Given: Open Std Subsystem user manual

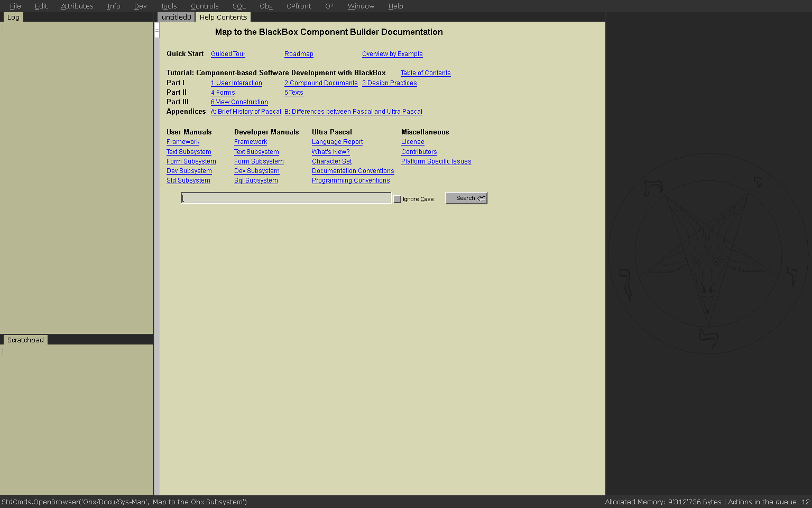Looking at the screenshot, I should pos(188,180).
